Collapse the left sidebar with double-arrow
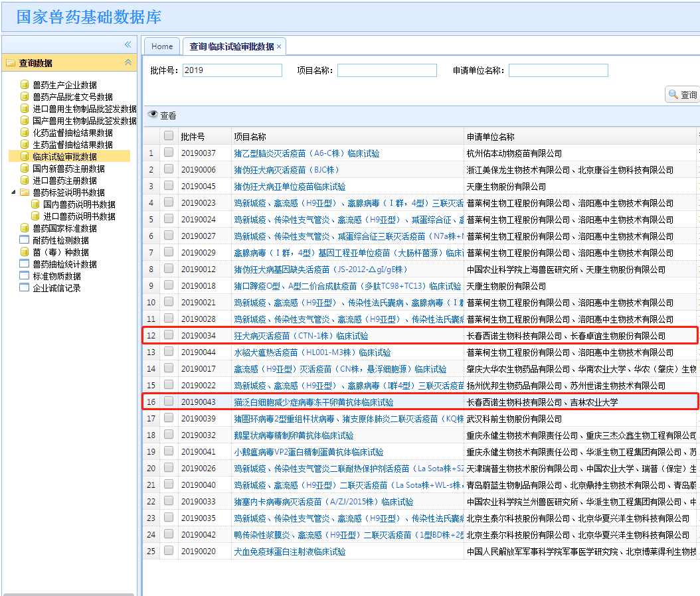The width and height of the screenshot is (700, 596). (128, 44)
